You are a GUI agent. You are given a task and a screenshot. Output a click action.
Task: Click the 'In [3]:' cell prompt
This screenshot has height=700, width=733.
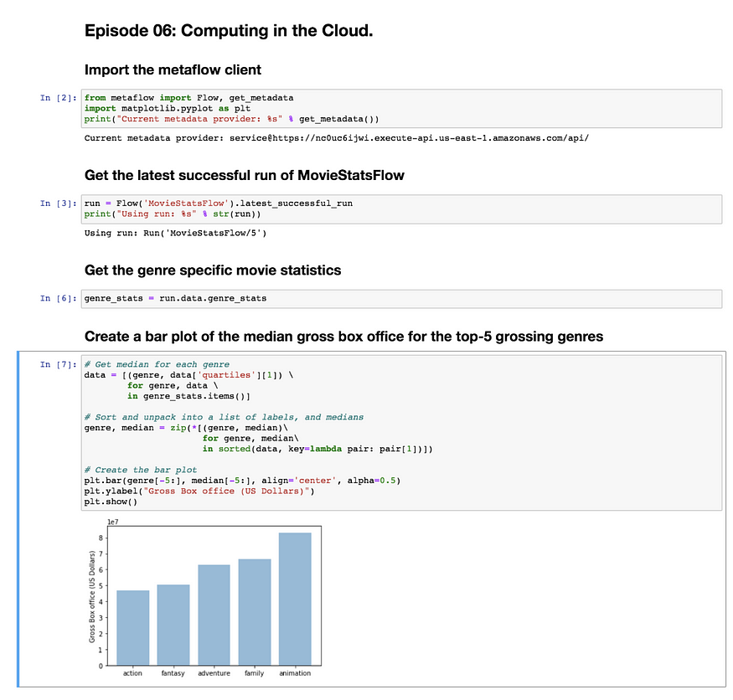point(59,203)
